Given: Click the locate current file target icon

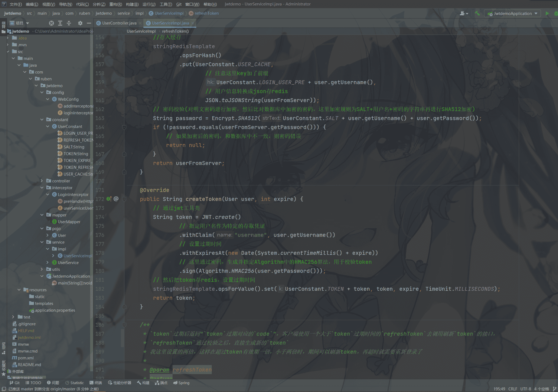Looking at the screenshot, I should pos(51,23).
